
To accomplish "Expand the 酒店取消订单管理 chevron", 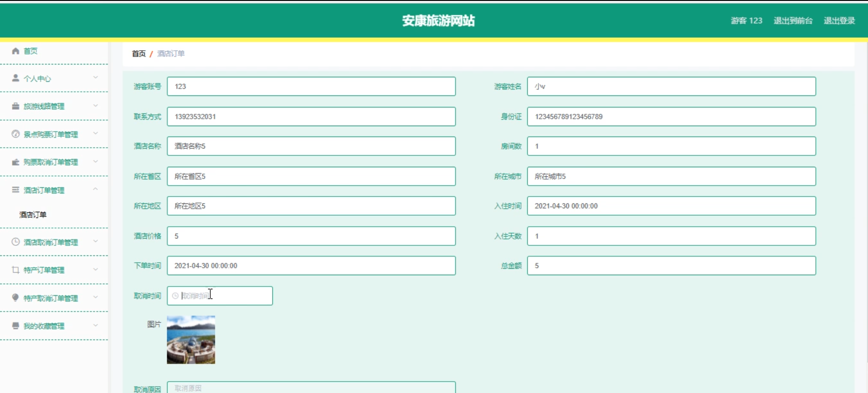I will tap(95, 241).
